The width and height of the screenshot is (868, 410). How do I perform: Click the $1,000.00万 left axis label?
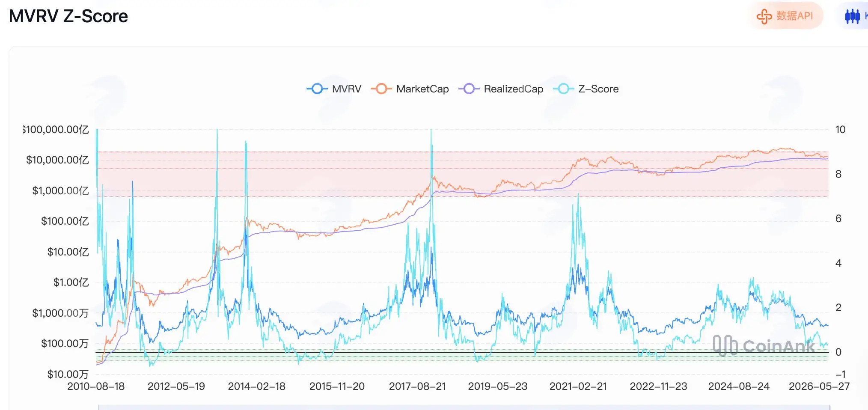click(60, 313)
